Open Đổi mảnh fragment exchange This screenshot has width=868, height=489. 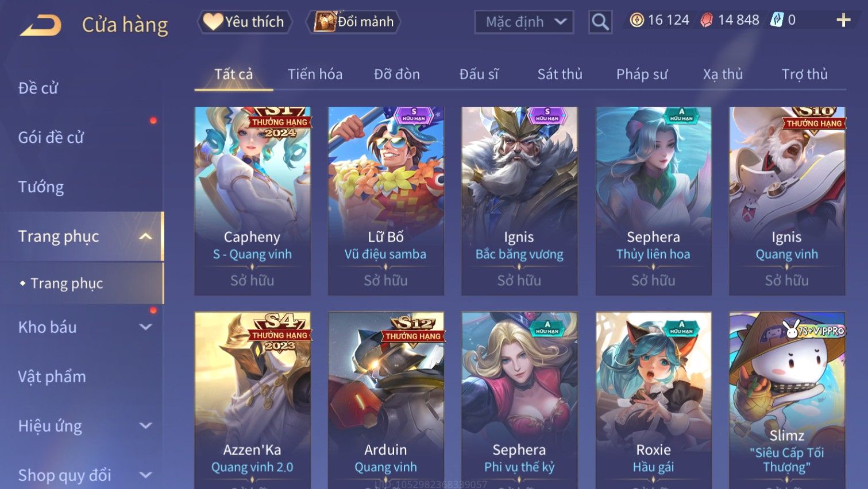tap(354, 22)
